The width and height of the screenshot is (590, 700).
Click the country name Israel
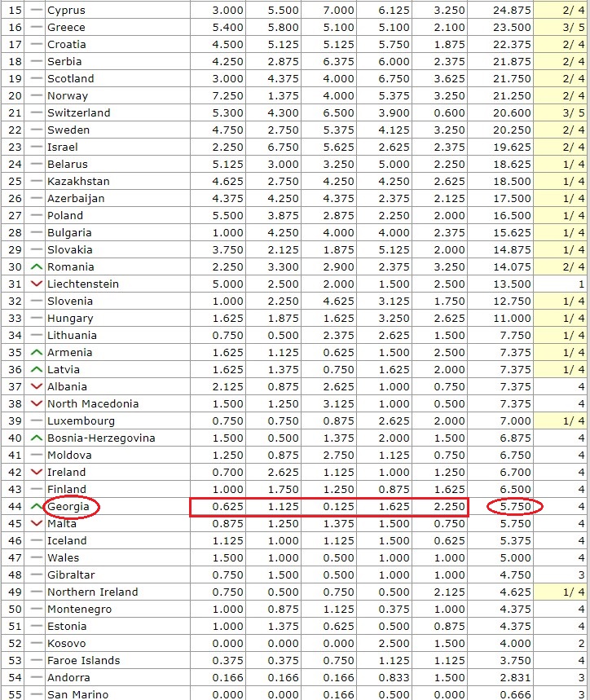pyautogui.click(x=63, y=147)
